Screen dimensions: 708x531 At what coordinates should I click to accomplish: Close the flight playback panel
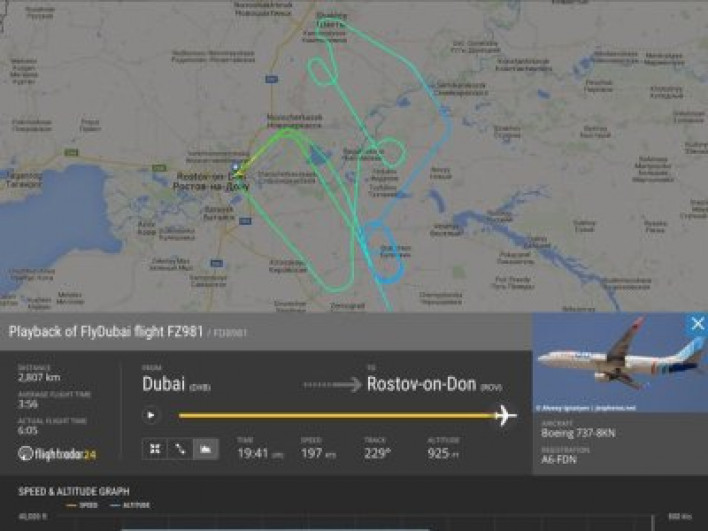tap(698, 323)
